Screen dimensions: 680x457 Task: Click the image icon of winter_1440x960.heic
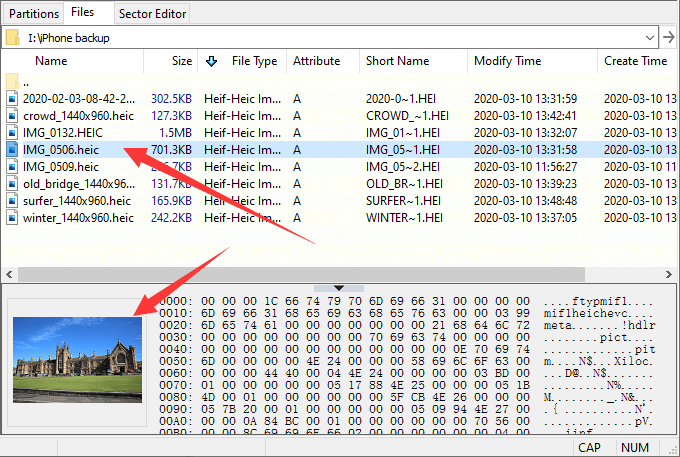[x=12, y=218]
